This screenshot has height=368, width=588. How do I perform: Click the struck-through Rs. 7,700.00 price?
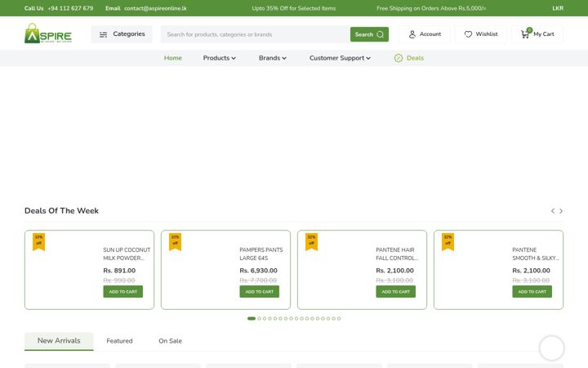point(258,280)
